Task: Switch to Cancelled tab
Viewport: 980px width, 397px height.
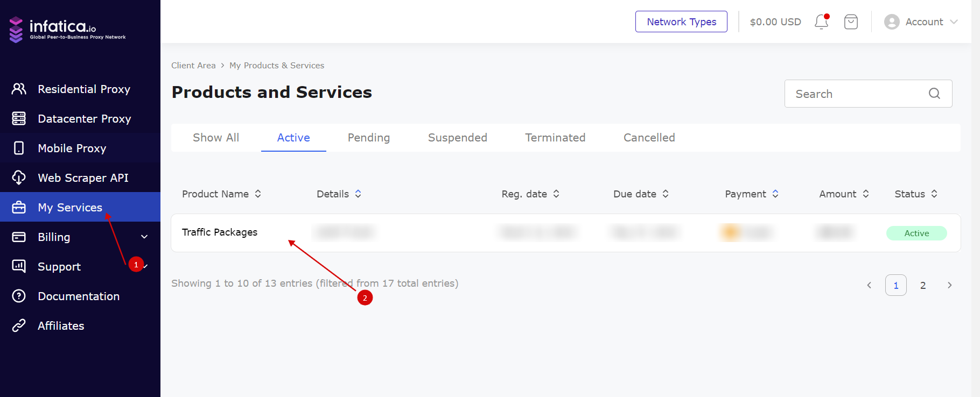Action: [649, 138]
